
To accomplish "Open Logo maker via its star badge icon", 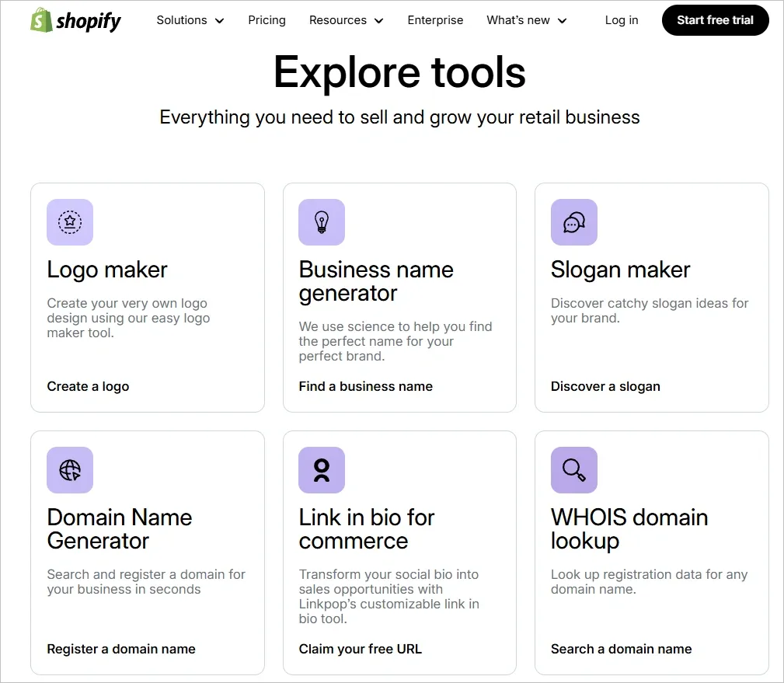I will [x=69, y=222].
